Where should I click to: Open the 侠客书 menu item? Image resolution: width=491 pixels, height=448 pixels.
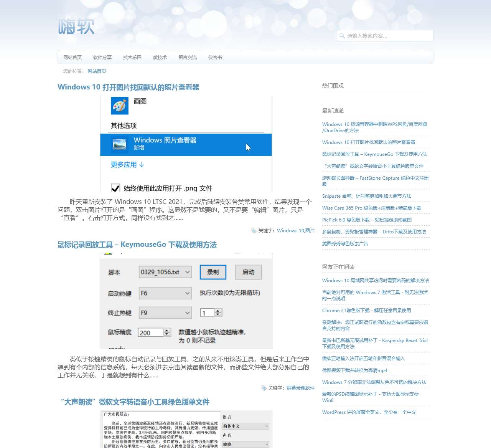click(x=215, y=58)
